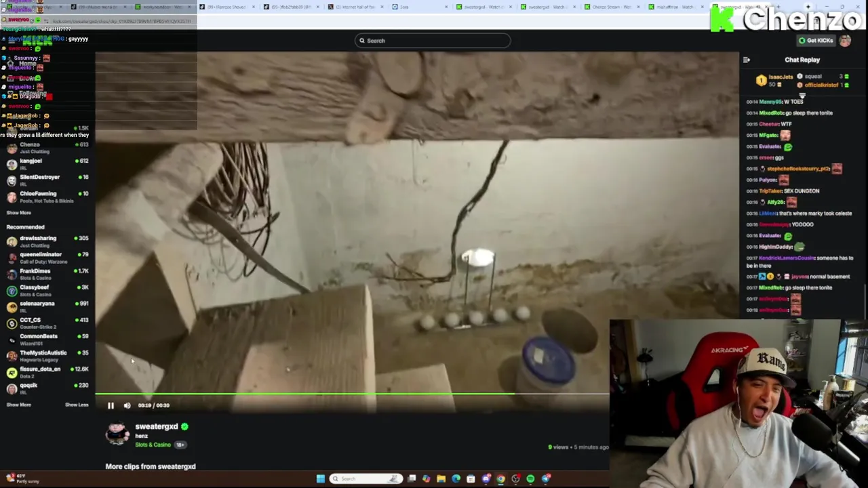Click the fissure_dota_en avatar icon

pyautogui.click(x=12, y=372)
